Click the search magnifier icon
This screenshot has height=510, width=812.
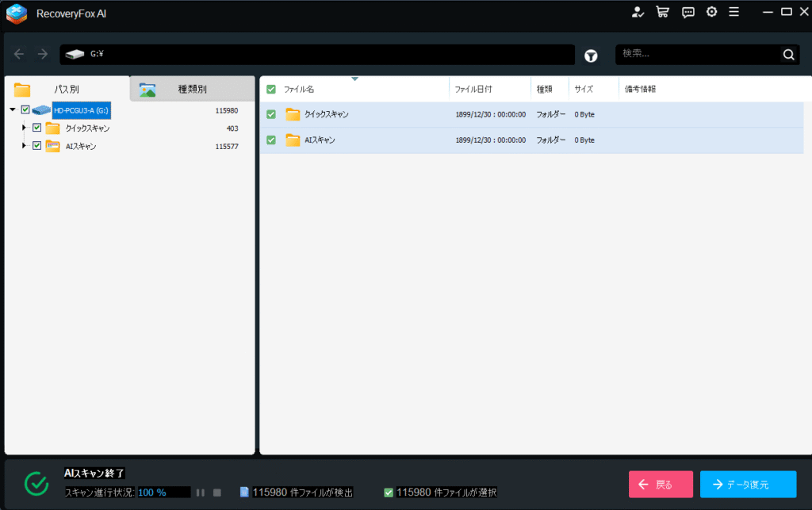pyautogui.click(x=788, y=55)
